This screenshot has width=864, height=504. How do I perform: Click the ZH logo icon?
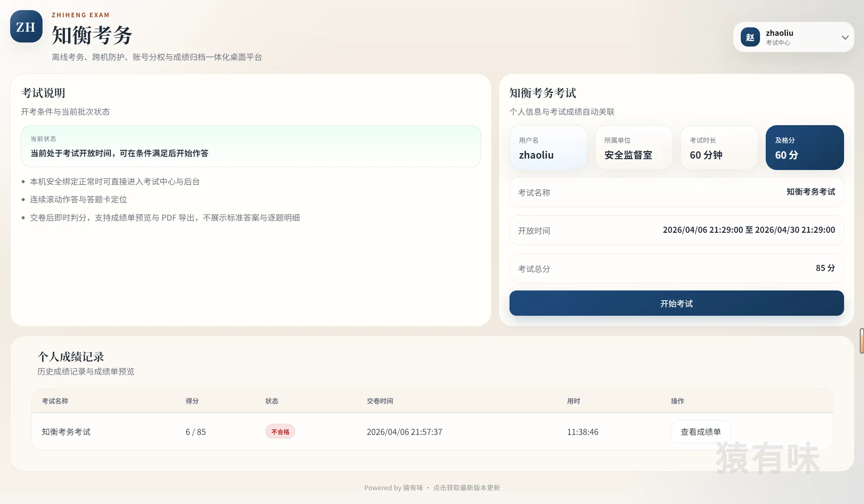(26, 26)
